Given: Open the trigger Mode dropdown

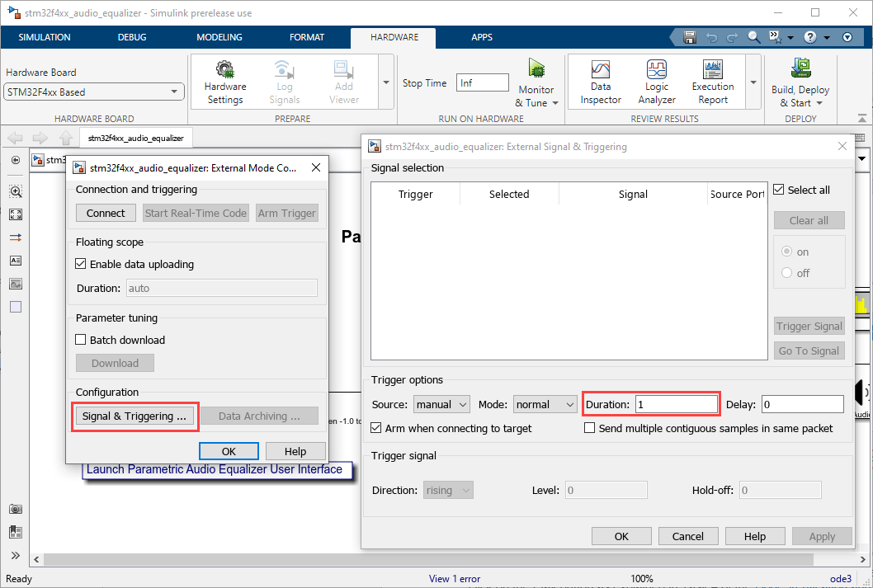Looking at the screenshot, I should pos(545,404).
